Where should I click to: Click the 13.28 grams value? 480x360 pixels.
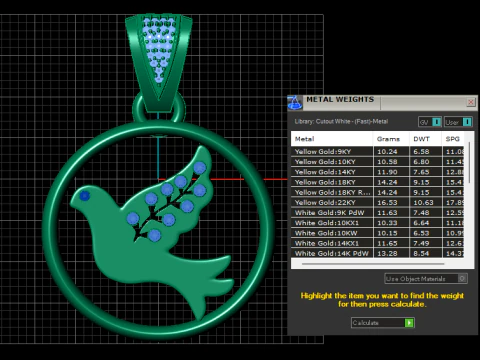click(387, 253)
